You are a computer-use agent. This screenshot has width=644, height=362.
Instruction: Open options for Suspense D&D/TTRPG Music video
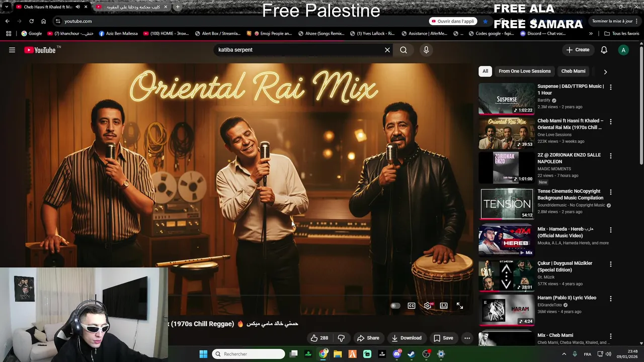[x=611, y=87]
